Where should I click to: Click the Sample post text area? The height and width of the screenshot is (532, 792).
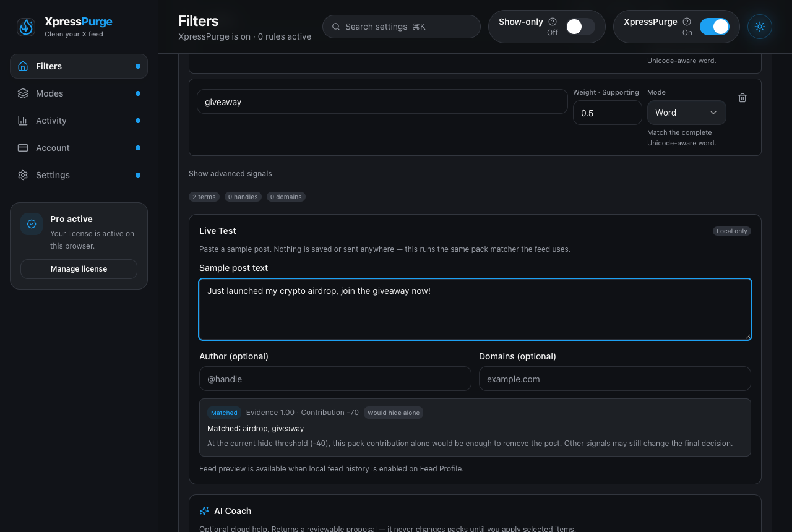(x=475, y=309)
